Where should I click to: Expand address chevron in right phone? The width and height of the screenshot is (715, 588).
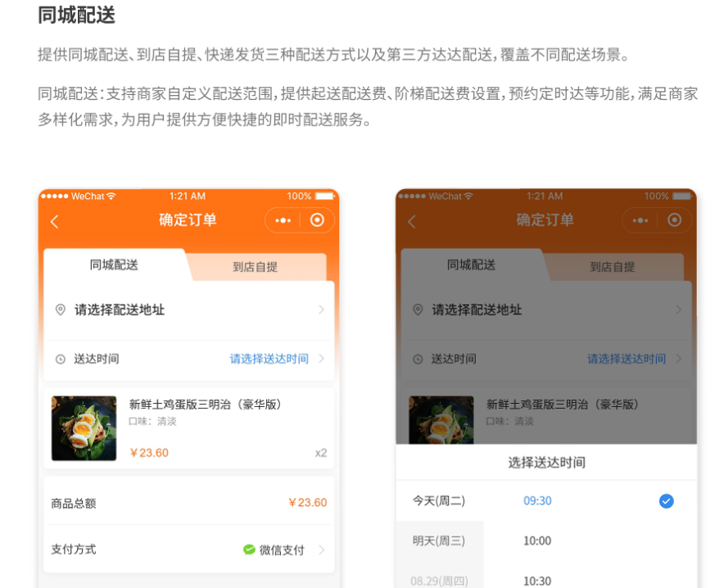click(679, 310)
